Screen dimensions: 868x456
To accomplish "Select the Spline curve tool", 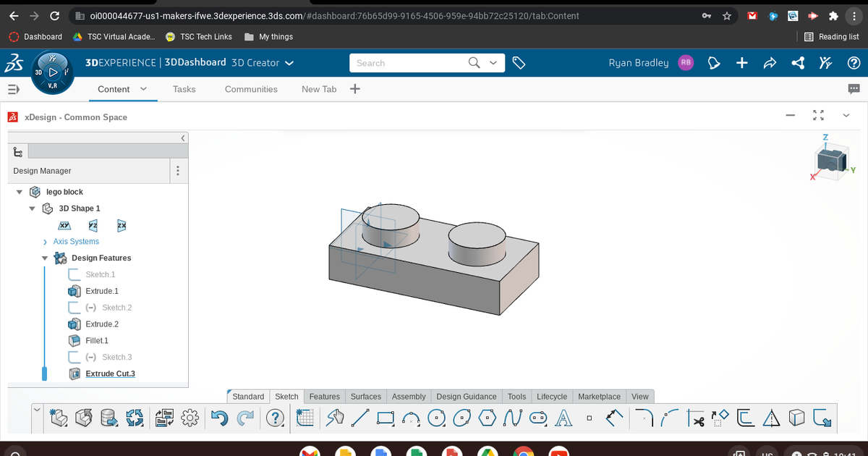I will coord(512,418).
